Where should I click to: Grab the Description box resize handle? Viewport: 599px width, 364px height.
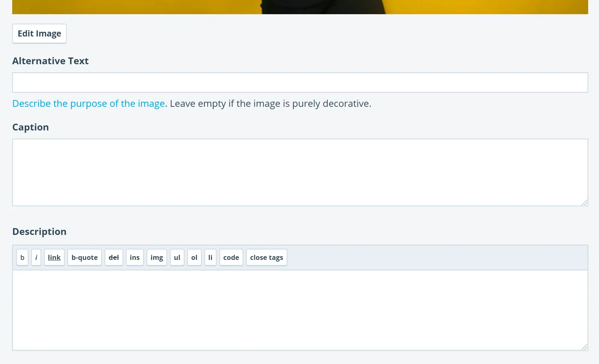(x=584, y=347)
